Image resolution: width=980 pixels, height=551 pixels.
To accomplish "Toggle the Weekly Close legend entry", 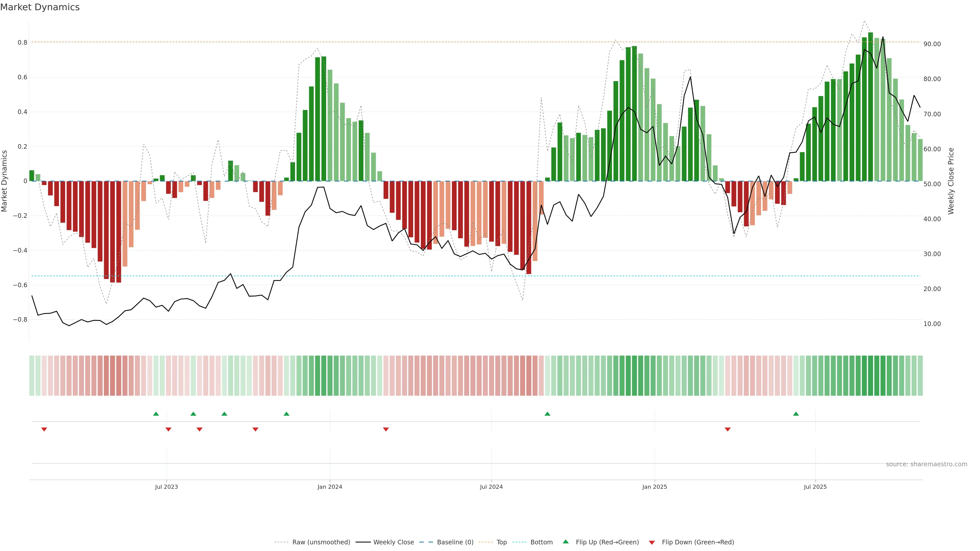I will [x=393, y=542].
